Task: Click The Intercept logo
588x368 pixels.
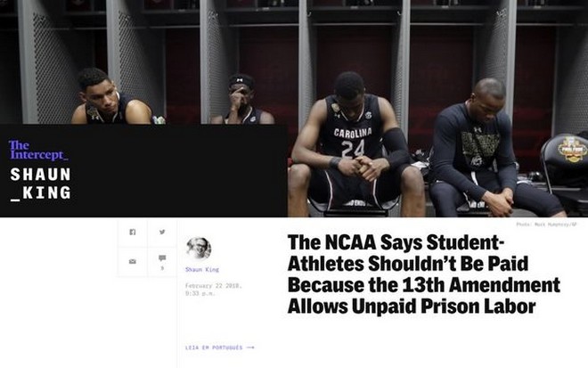Action: click(x=38, y=150)
